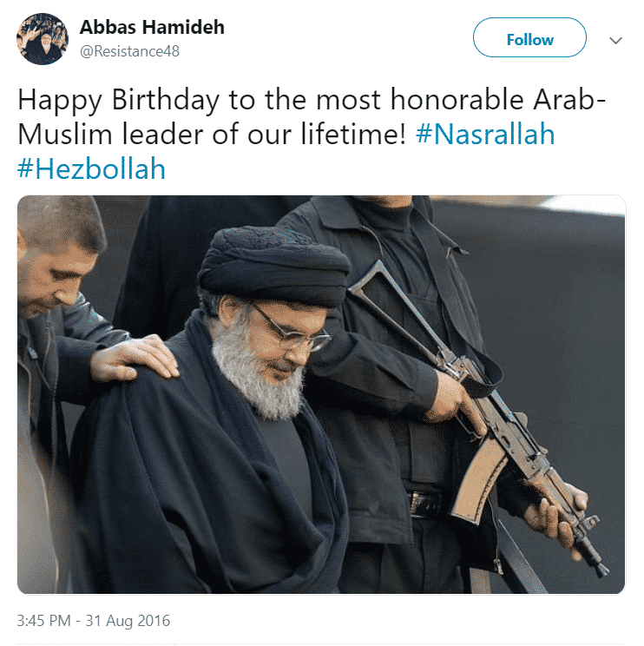Click the tweet text starting "Happy Birthday"

click(312, 134)
